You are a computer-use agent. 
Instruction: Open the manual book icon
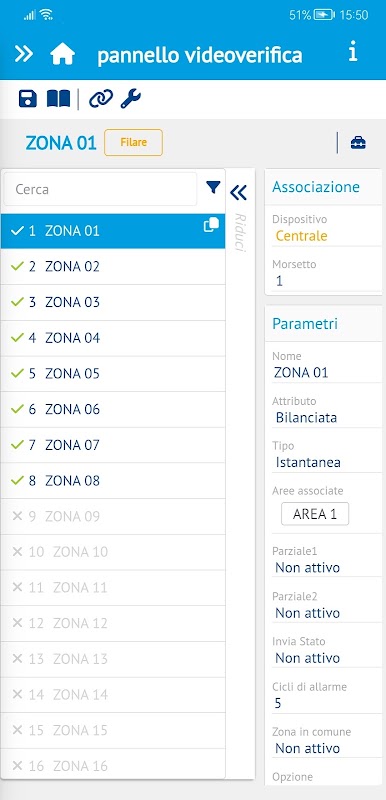tap(58, 99)
